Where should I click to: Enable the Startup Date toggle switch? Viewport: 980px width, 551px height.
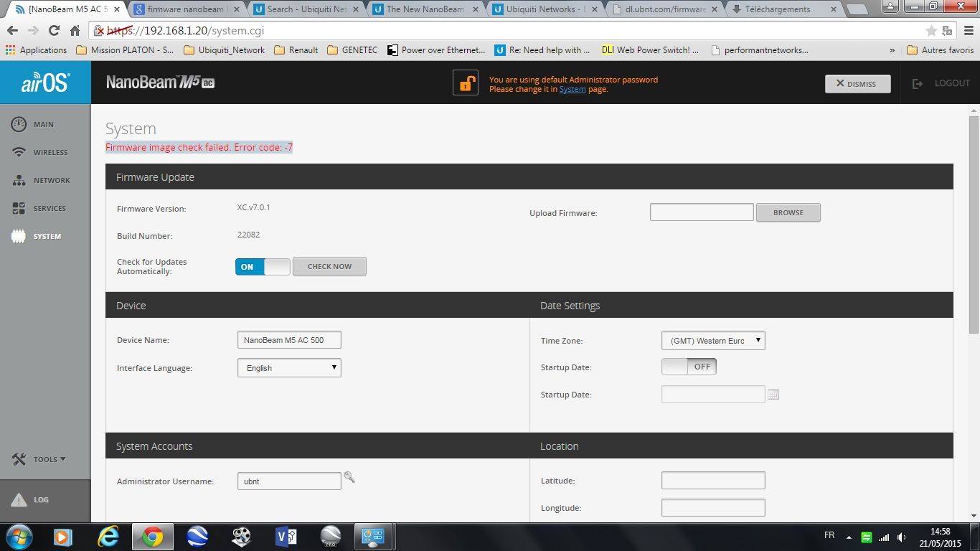[689, 367]
